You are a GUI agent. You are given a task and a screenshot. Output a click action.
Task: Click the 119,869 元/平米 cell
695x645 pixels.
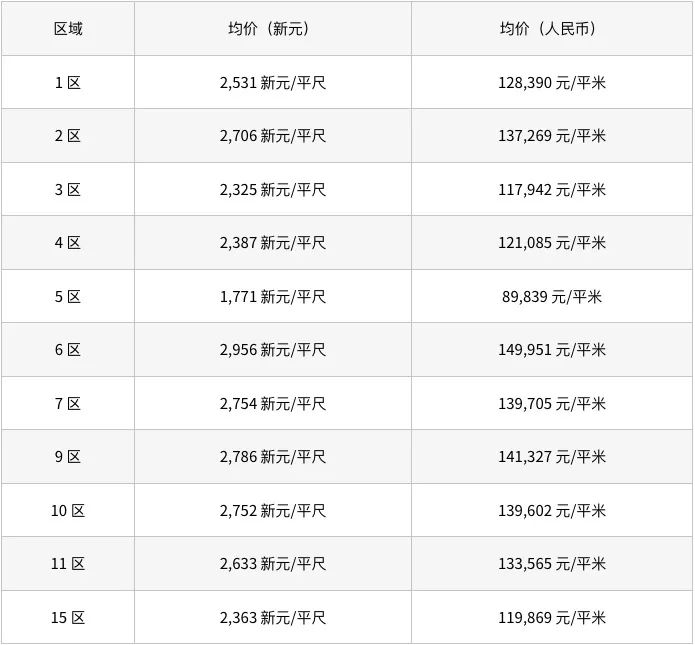552,618
